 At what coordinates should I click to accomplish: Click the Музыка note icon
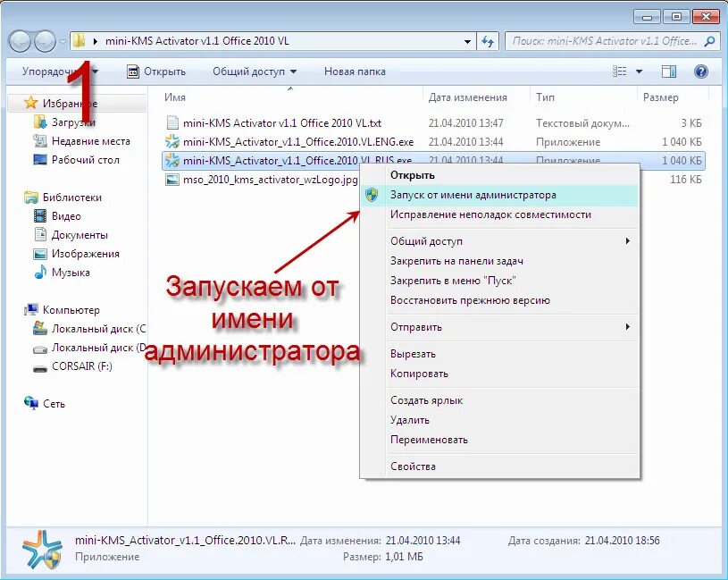[x=40, y=272]
